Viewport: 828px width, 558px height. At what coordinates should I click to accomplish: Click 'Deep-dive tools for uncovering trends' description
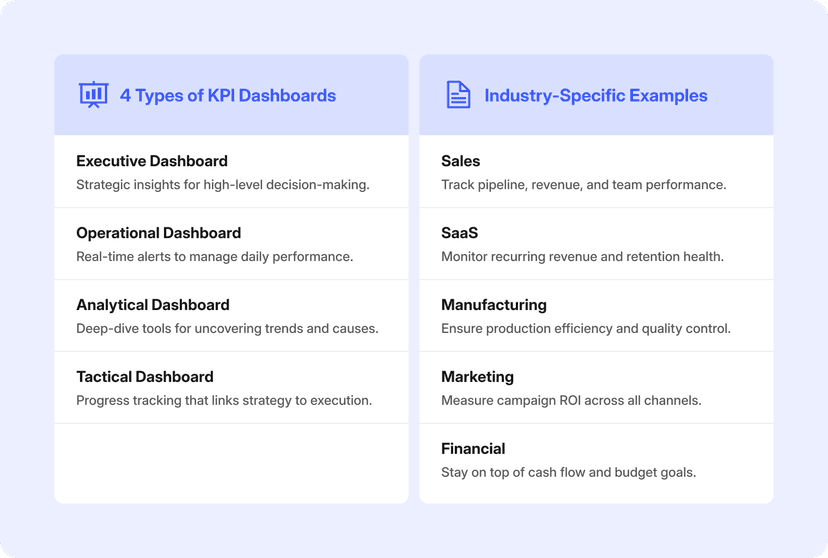227,329
